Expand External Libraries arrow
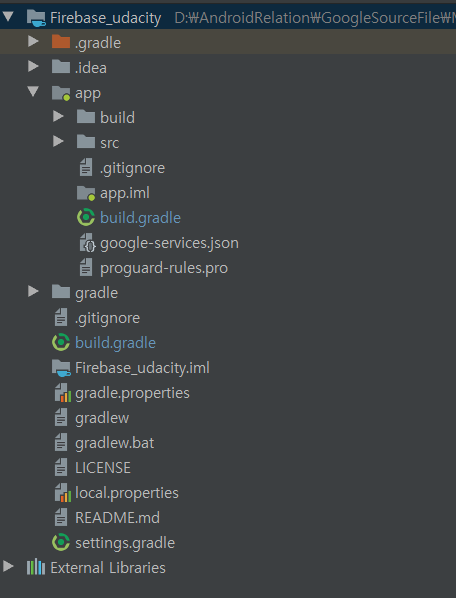 tap(8, 566)
